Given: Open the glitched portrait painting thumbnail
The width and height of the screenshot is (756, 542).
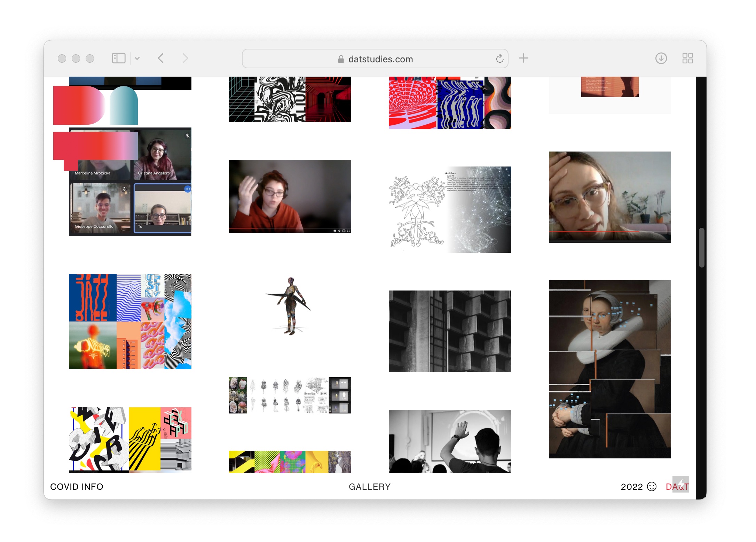Looking at the screenshot, I should click(609, 369).
